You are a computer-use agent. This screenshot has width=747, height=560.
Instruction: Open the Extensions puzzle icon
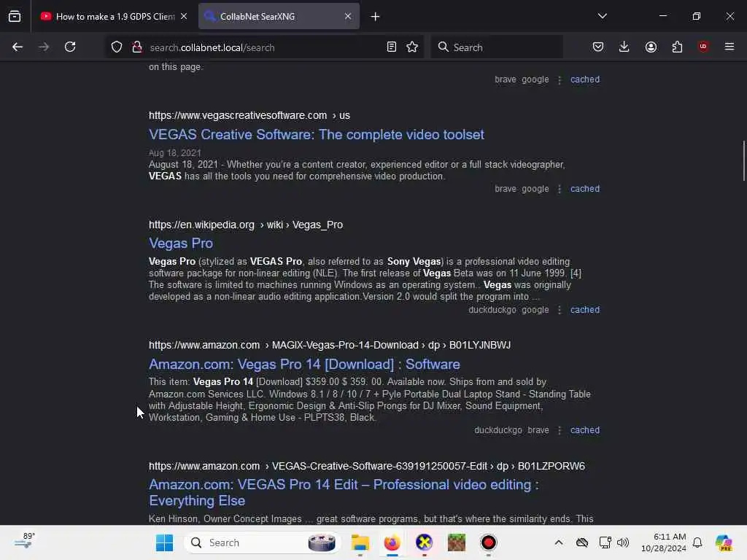677,47
